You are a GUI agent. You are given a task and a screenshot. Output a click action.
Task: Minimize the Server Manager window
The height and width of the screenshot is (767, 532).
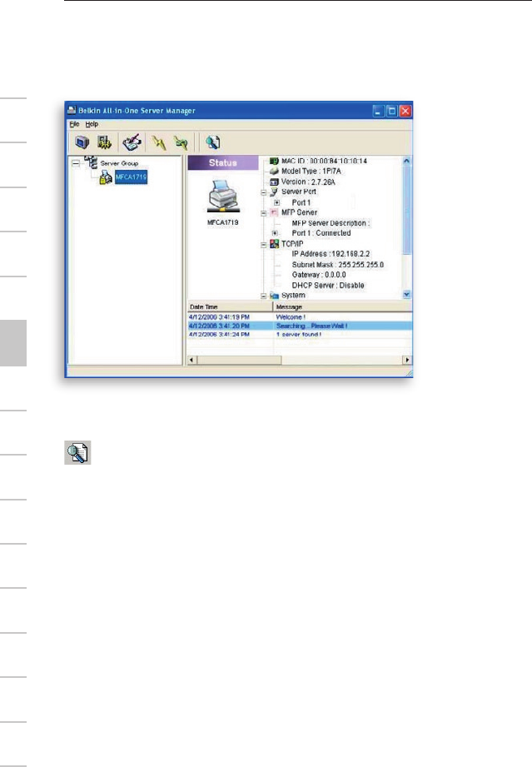379,112
